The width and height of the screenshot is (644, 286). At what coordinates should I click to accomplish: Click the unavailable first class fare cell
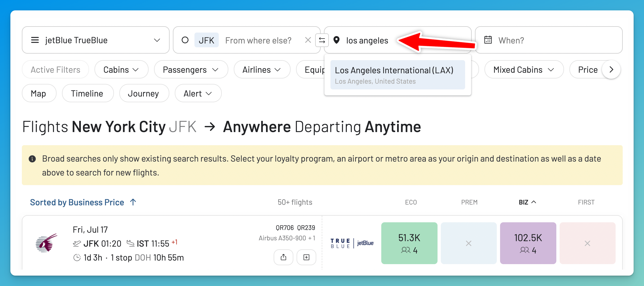pyautogui.click(x=587, y=243)
